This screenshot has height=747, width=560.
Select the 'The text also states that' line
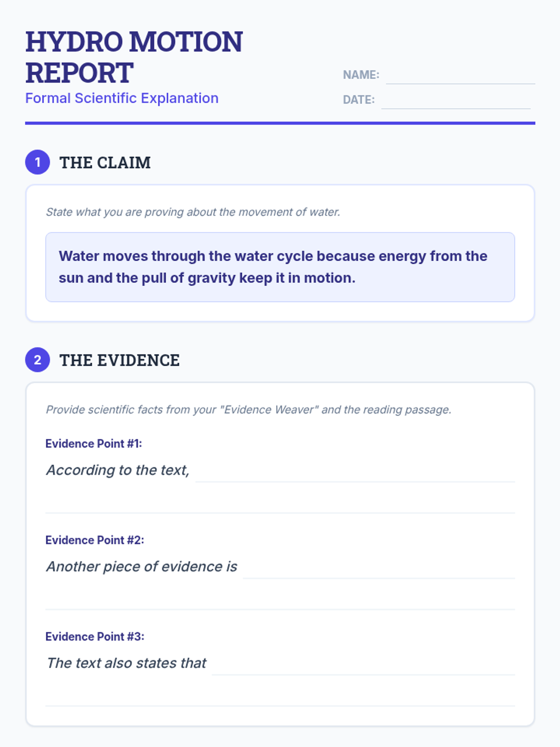point(364,664)
